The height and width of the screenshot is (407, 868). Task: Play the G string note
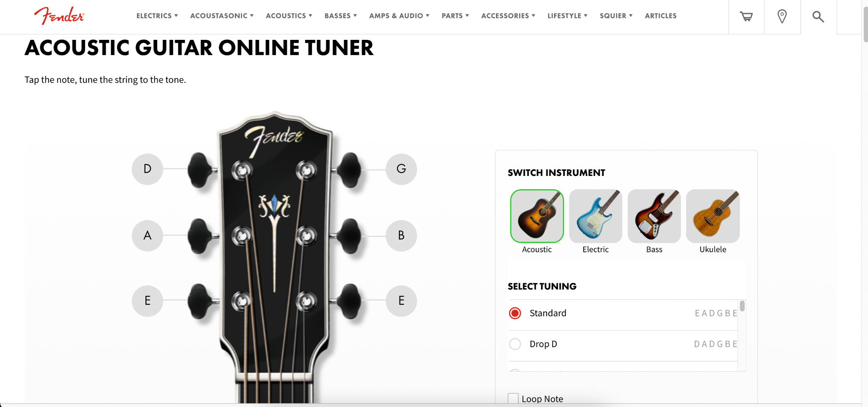coord(401,169)
